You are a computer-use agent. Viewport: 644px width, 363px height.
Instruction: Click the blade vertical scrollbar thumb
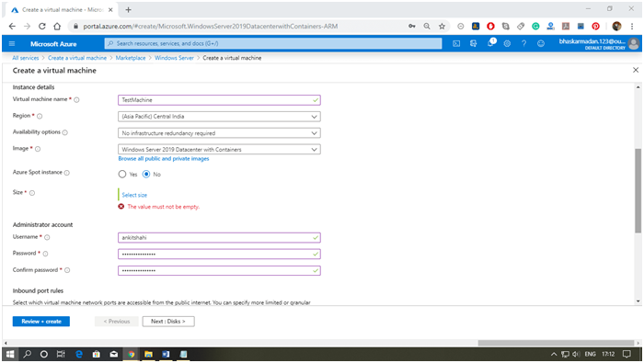coord(638,191)
